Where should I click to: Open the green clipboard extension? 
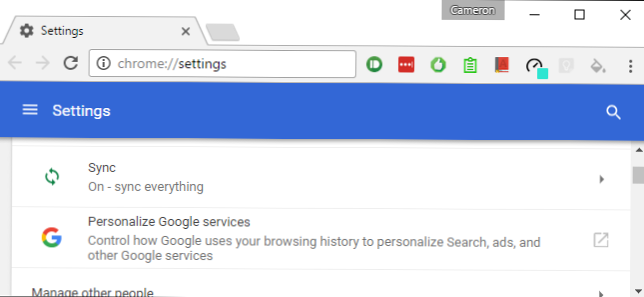click(470, 65)
